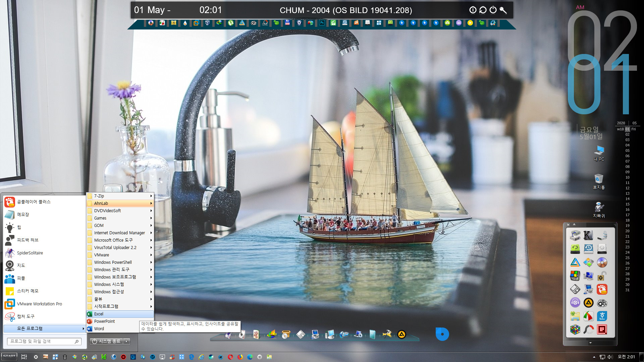Expand Internet Download Manager folder

tap(120, 233)
